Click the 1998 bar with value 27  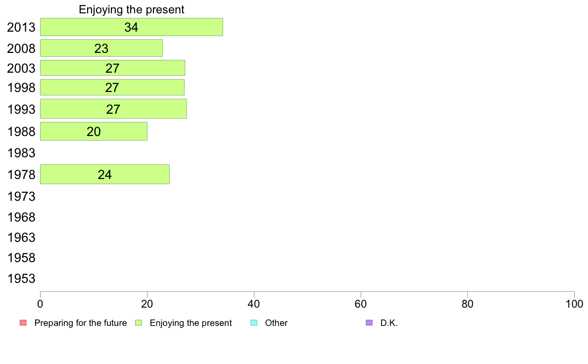pos(112,88)
